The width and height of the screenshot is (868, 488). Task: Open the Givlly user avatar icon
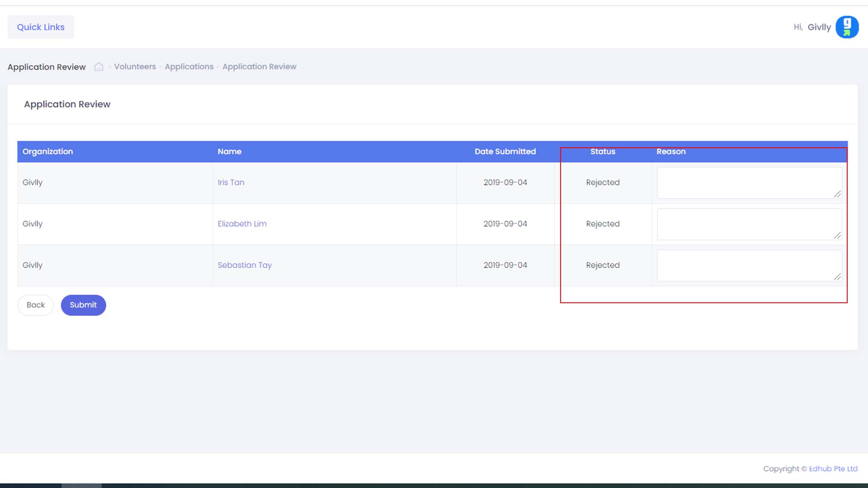(x=847, y=27)
